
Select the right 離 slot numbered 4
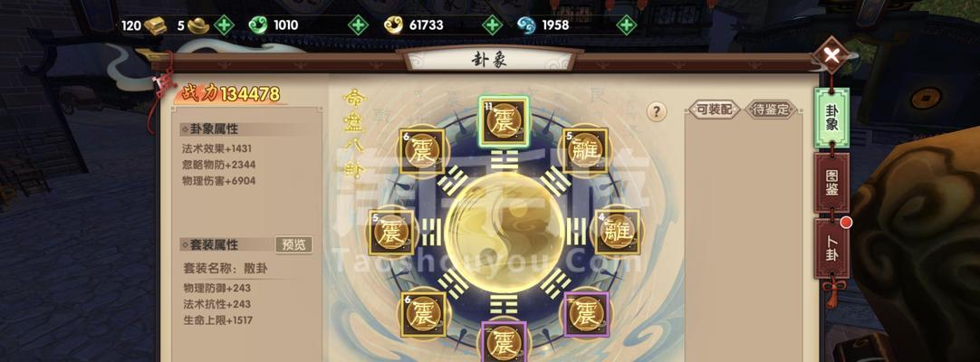pos(618,233)
